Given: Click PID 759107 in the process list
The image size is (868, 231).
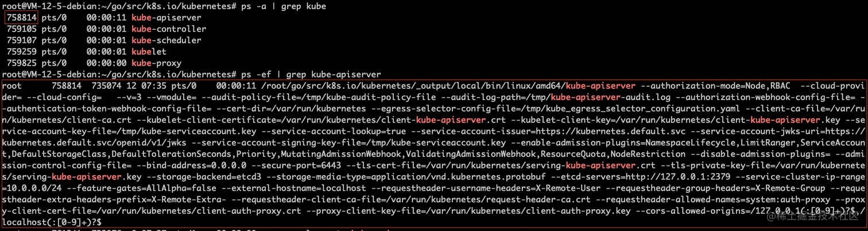Looking at the screenshot, I should tap(21, 40).
